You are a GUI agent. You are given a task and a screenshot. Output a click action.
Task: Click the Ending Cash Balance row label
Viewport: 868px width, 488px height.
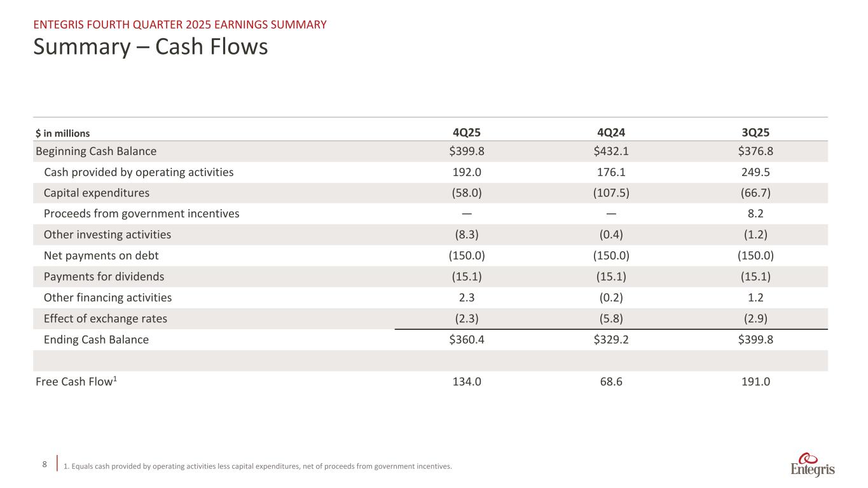(96, 339)
